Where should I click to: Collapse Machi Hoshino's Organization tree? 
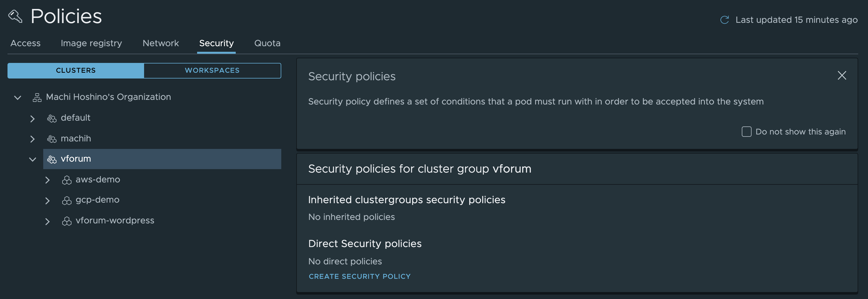pyautogui.click(x=18, y=98)
